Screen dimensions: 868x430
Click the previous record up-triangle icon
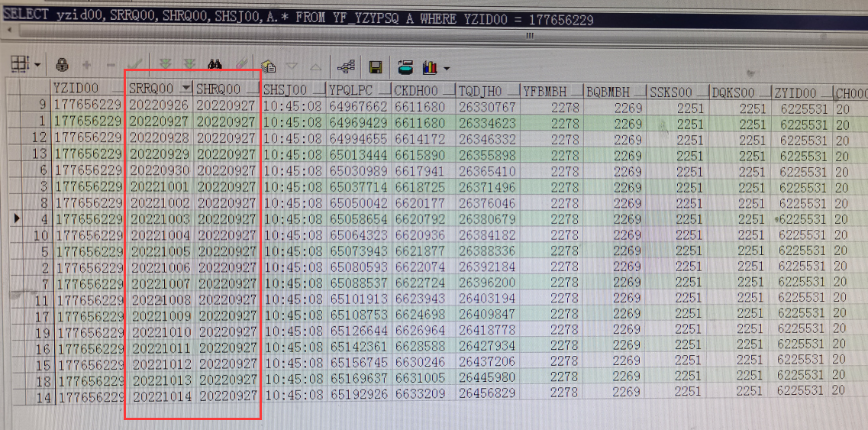(x=315, y=67)
